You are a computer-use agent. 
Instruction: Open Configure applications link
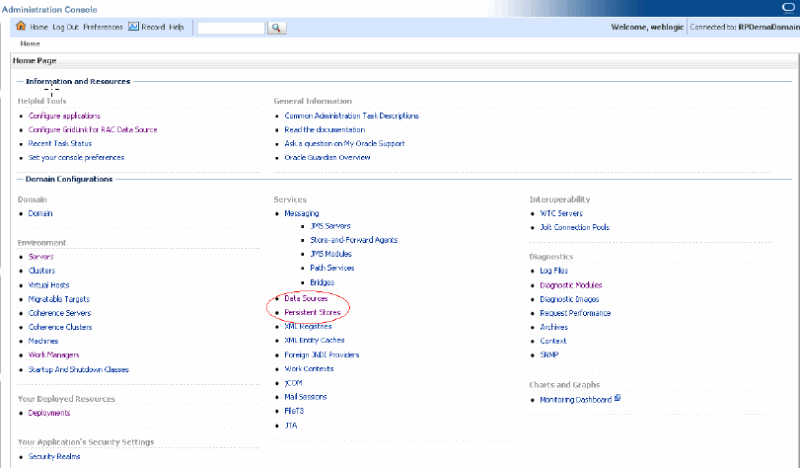point(64,116)
